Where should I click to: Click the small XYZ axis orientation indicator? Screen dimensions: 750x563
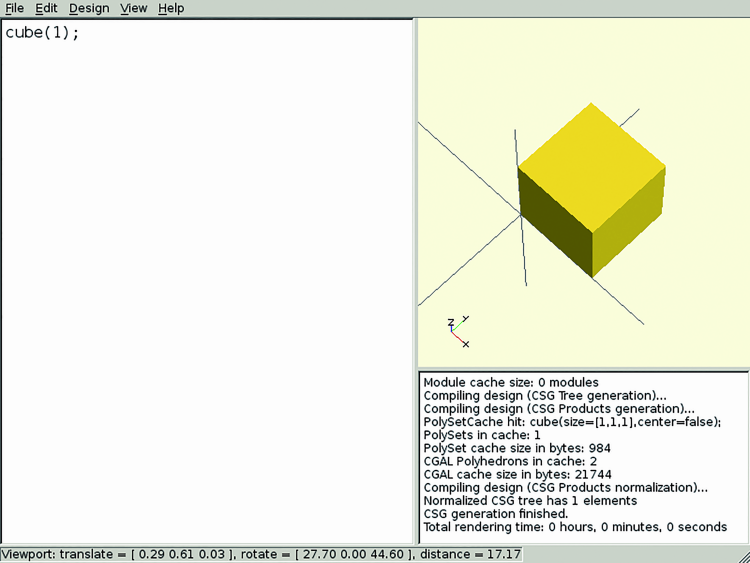(458, 332)
